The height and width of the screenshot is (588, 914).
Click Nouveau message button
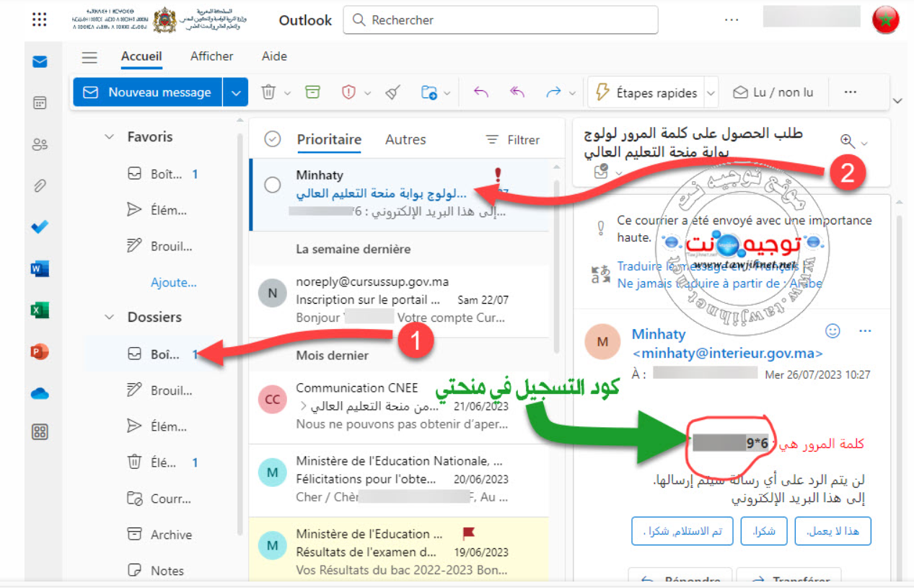coord(149,92)
